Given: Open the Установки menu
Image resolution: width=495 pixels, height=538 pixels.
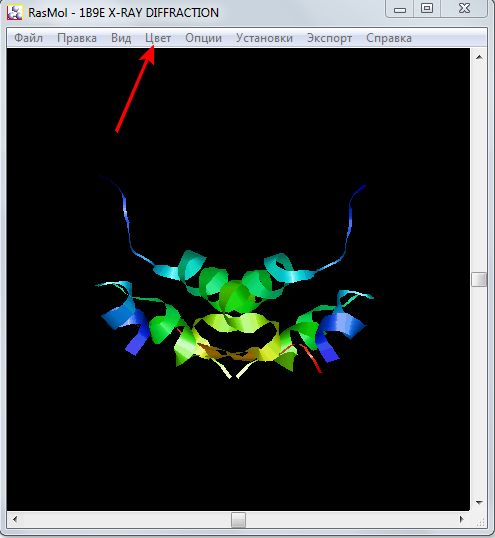Looking at the screenshot, I should [264, 38].
